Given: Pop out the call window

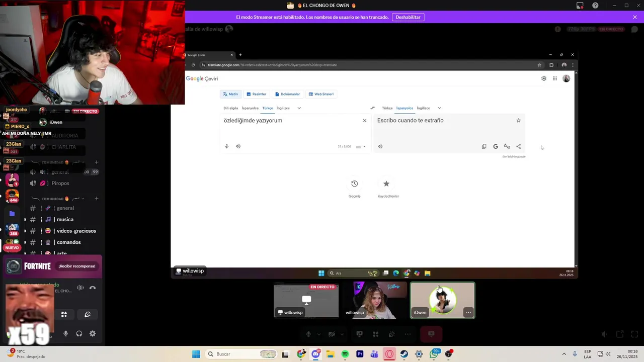Looking at the screenshot, I should [x=620, y=334].
